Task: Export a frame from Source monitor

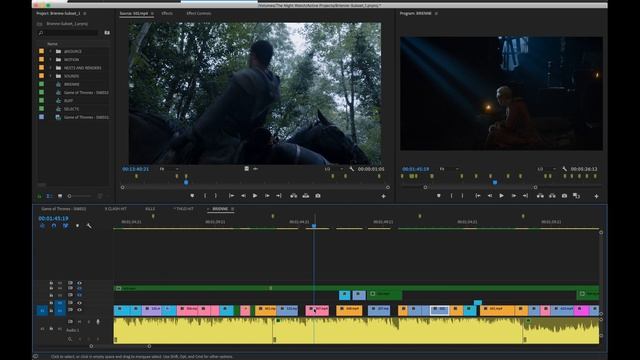Action: [318, 196]
